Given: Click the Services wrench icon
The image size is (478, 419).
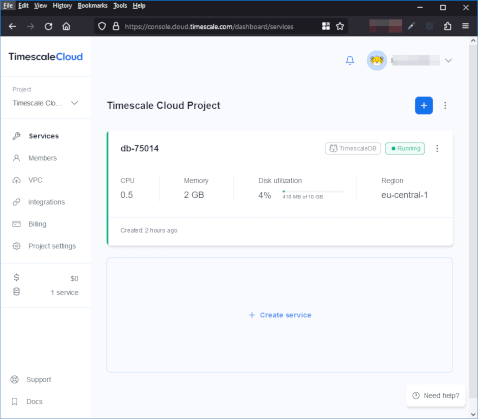Looking at the screenshot, I should click(x=16, y=136).
